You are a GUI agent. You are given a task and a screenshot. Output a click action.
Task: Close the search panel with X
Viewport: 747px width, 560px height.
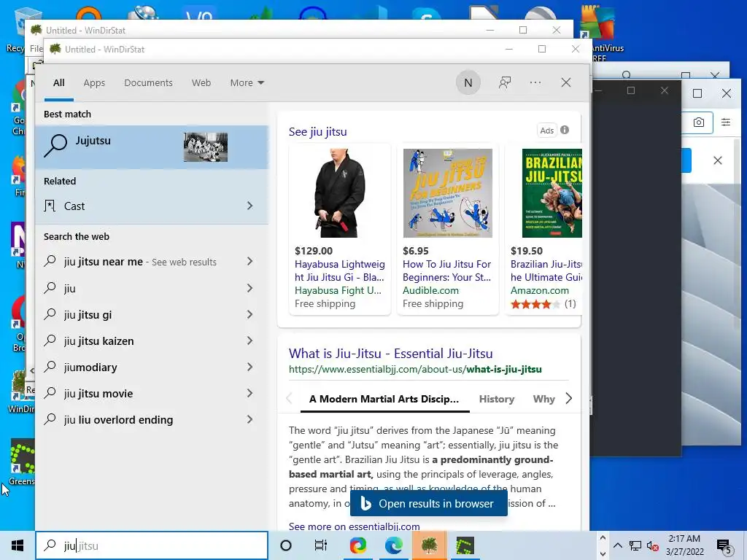(566, 83)
